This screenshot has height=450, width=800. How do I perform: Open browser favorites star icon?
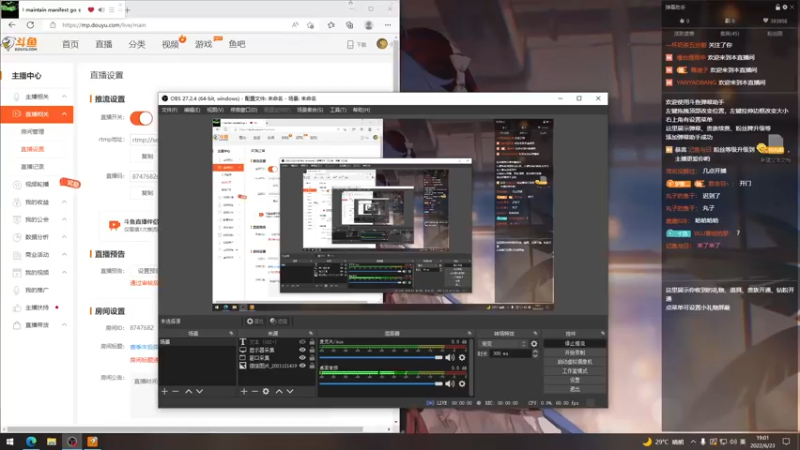click(331, 25)
